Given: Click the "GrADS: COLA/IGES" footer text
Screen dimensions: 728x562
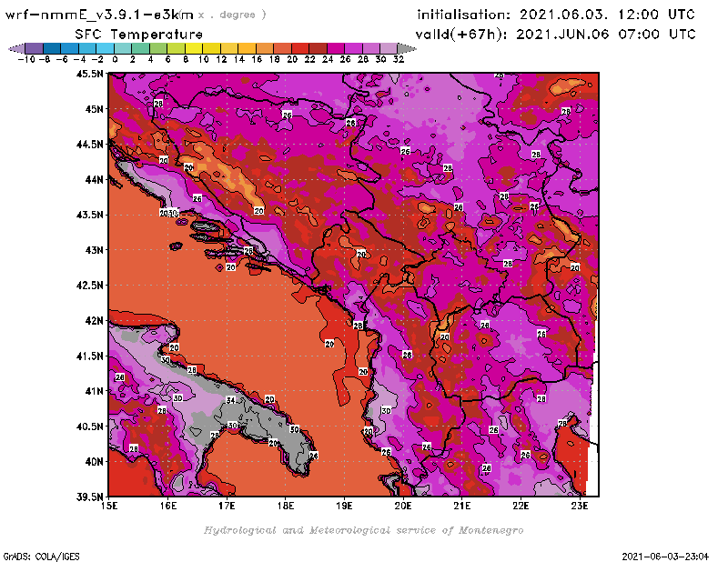Looking at the screenshot, I should tap(41, 557).
